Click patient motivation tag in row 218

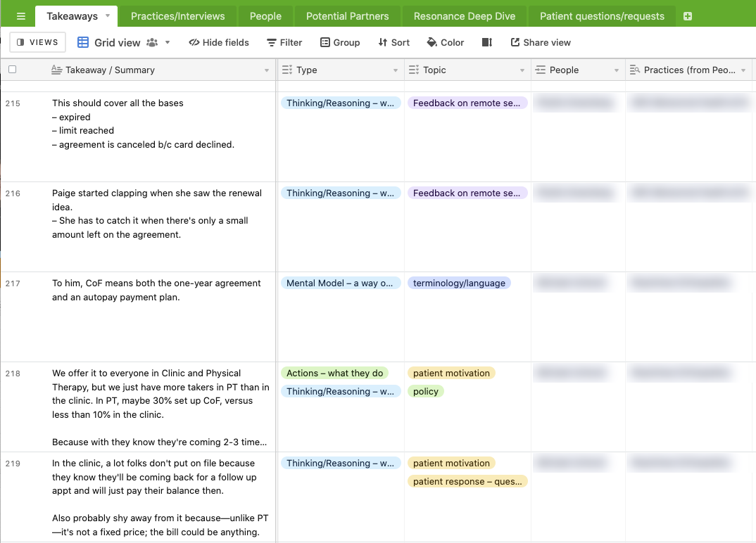[451, 373]
